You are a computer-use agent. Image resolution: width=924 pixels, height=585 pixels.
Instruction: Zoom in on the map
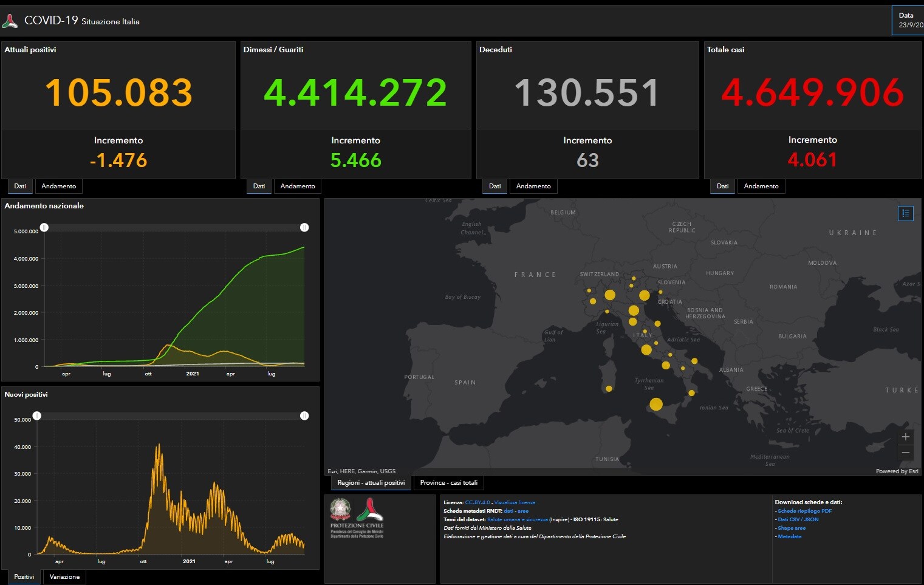click(x=905, y=437)
